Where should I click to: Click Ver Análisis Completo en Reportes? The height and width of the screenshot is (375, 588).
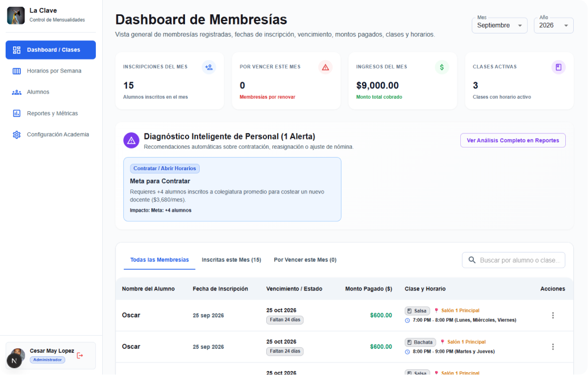pos(513,140)
